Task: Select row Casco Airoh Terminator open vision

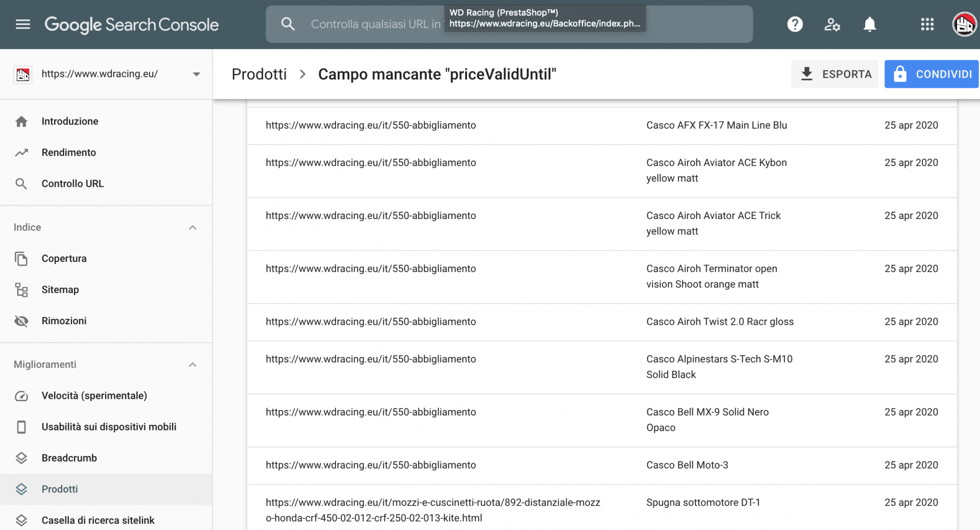Action: (x=602, y=277)
